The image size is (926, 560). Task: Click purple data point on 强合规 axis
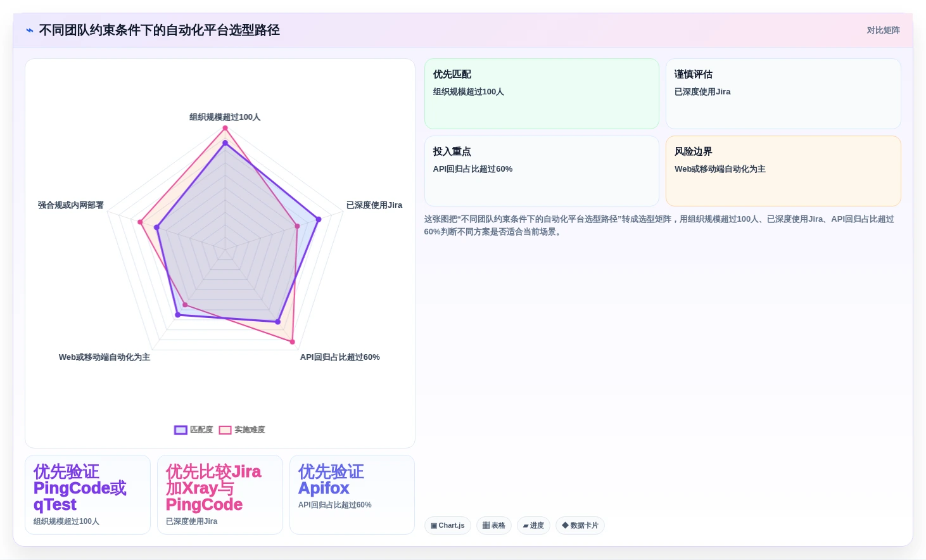156,227
